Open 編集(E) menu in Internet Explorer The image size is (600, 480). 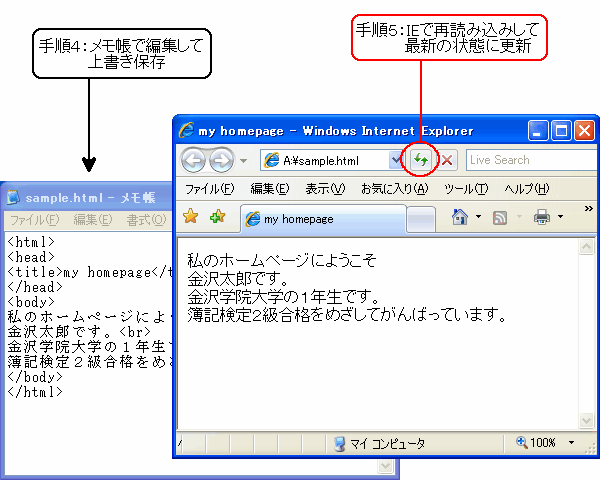click(x=269, y=189)
